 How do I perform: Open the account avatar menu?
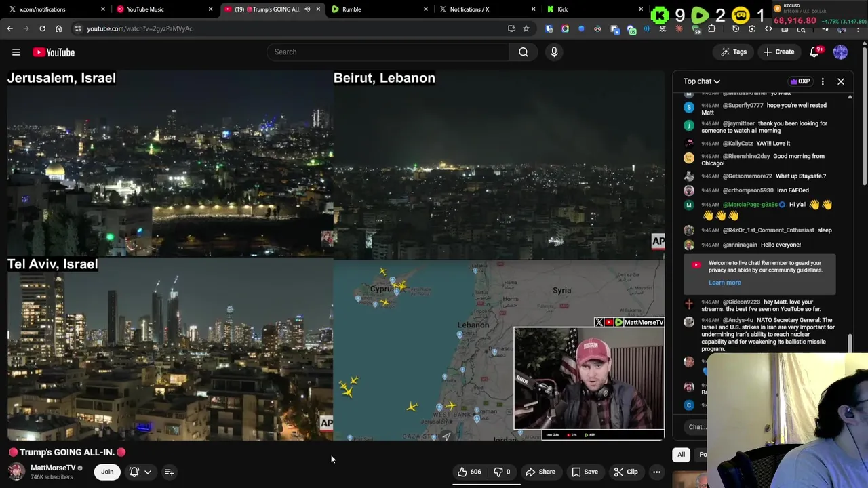coord(840,52)
